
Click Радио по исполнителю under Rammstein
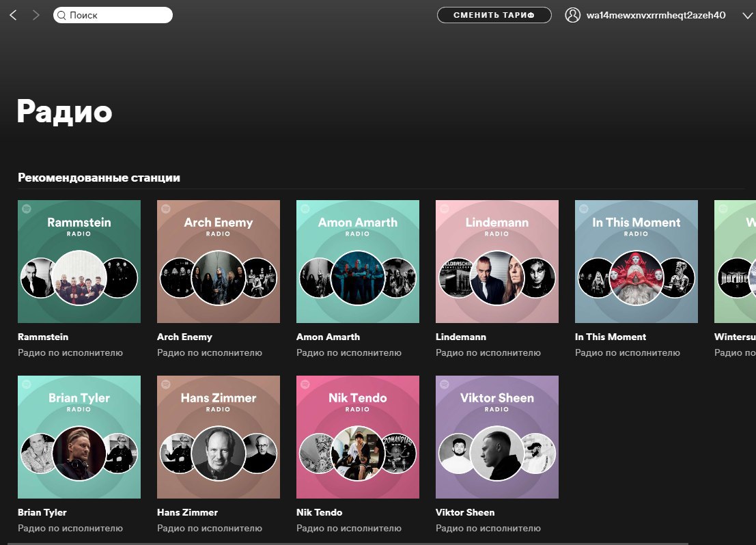click(70, 352)
